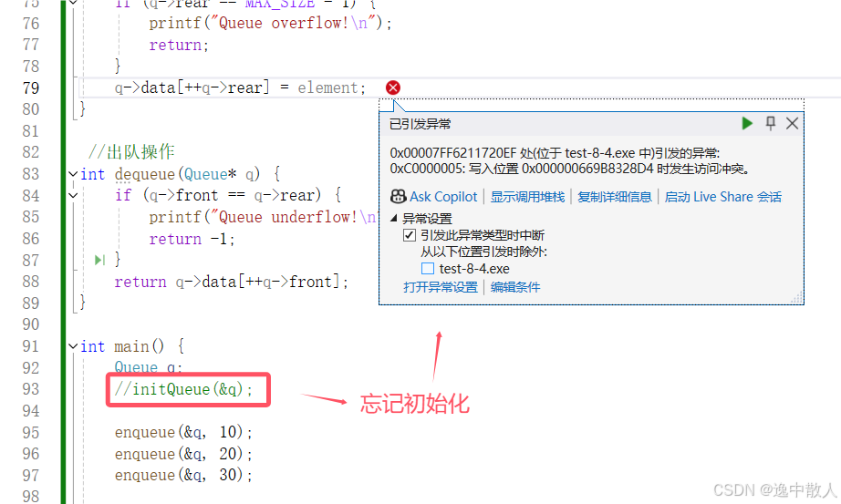The image size is (841, 504).
Task: Close the exception popup
Action: click(792, 123)
